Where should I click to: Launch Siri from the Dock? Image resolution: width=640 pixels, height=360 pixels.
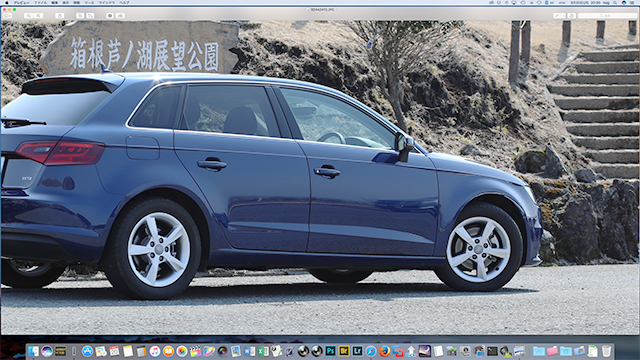pos(47,351)
